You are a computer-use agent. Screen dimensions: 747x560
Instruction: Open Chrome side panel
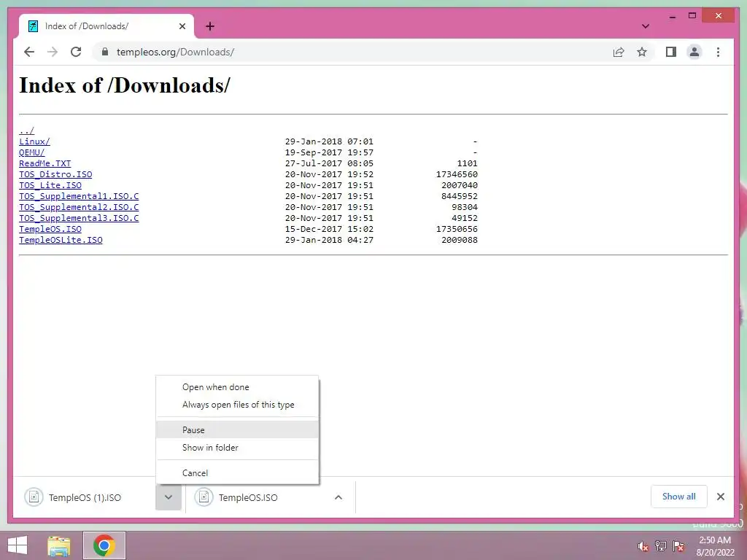(671, 52)
